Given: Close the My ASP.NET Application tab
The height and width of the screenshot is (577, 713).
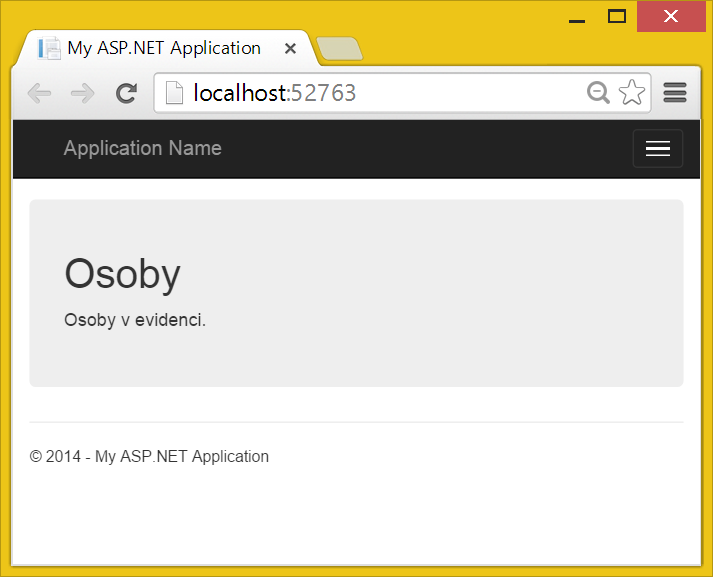Looking at the screenshot, I should [x=290, y=48].
